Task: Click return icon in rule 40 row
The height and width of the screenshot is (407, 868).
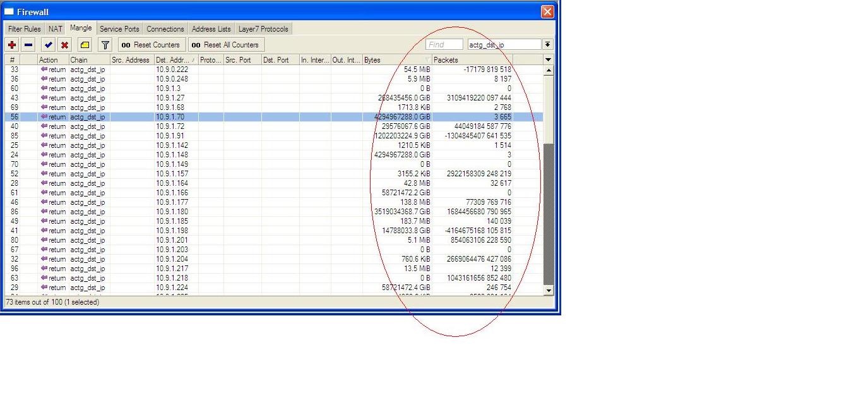Action: click(44, 126)
